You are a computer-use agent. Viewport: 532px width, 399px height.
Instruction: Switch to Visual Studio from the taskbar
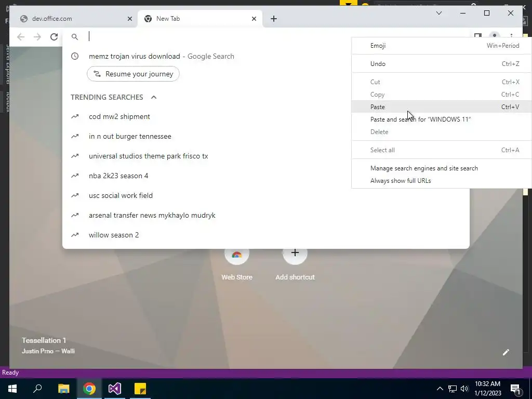(115, 389)
